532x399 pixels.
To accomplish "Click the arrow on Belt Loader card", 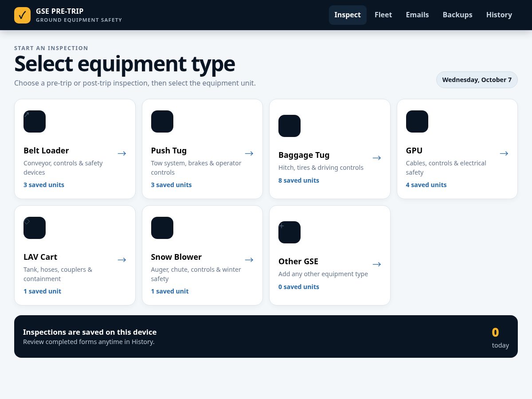I will (122, 153).
